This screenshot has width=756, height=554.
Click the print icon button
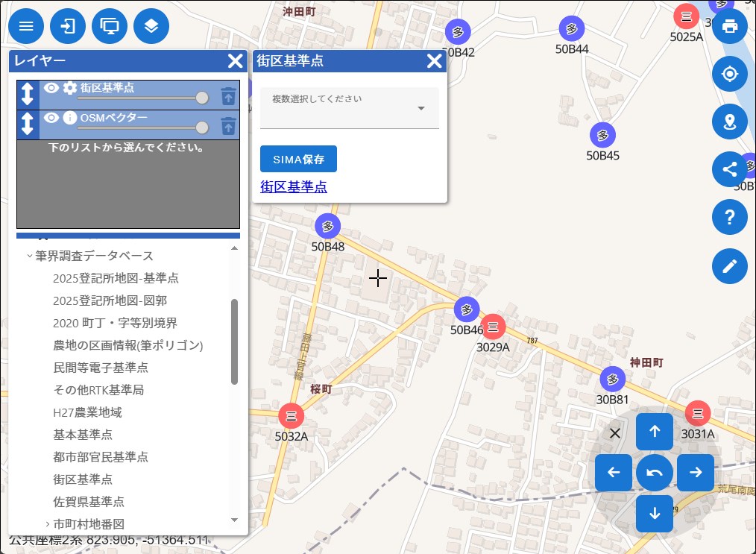click(729, 27)
